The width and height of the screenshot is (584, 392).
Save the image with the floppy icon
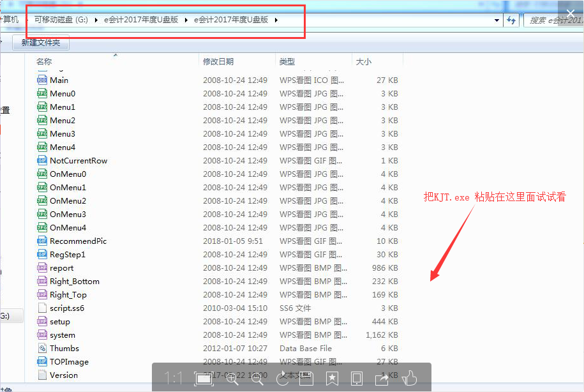coord(306,379)
